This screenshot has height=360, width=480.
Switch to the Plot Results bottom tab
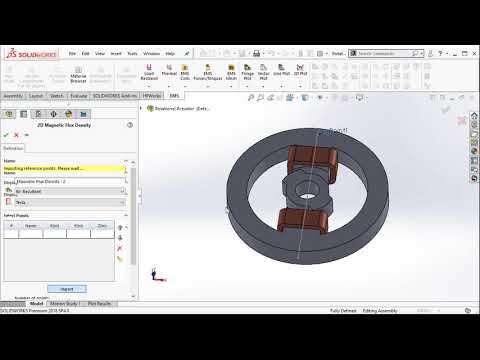[99, 304]
